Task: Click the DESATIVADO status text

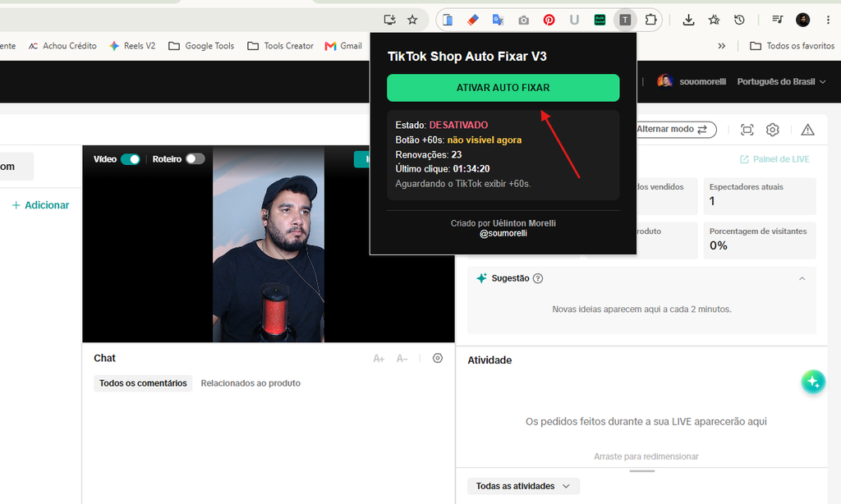Action: tap(458, 125)
